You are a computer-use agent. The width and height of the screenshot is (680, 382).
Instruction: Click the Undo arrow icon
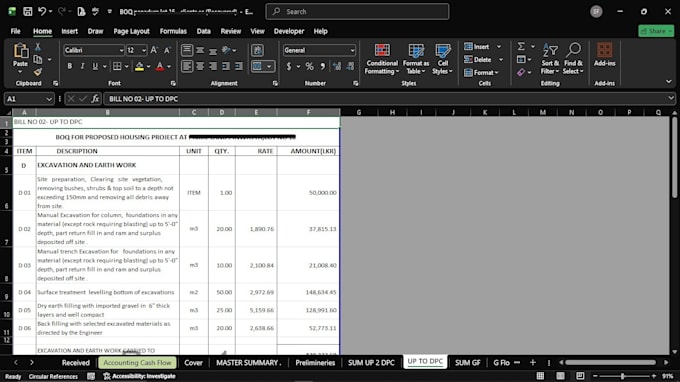42,12
